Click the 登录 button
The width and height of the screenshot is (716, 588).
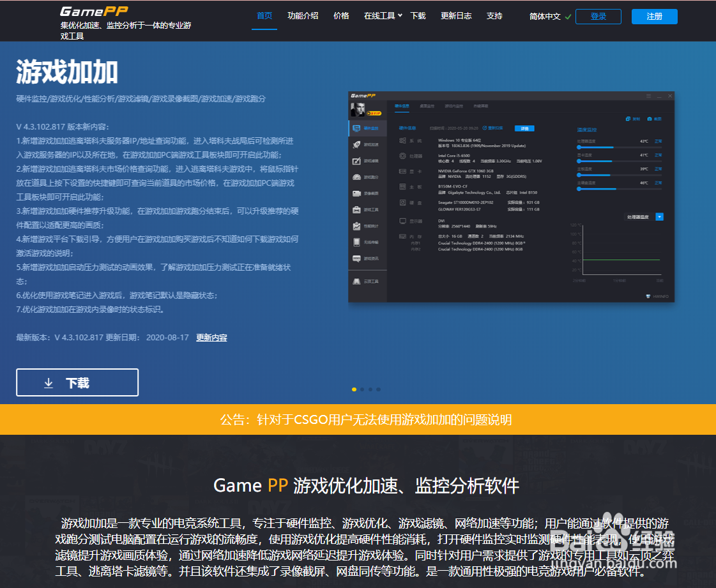[x=598, y=17]
